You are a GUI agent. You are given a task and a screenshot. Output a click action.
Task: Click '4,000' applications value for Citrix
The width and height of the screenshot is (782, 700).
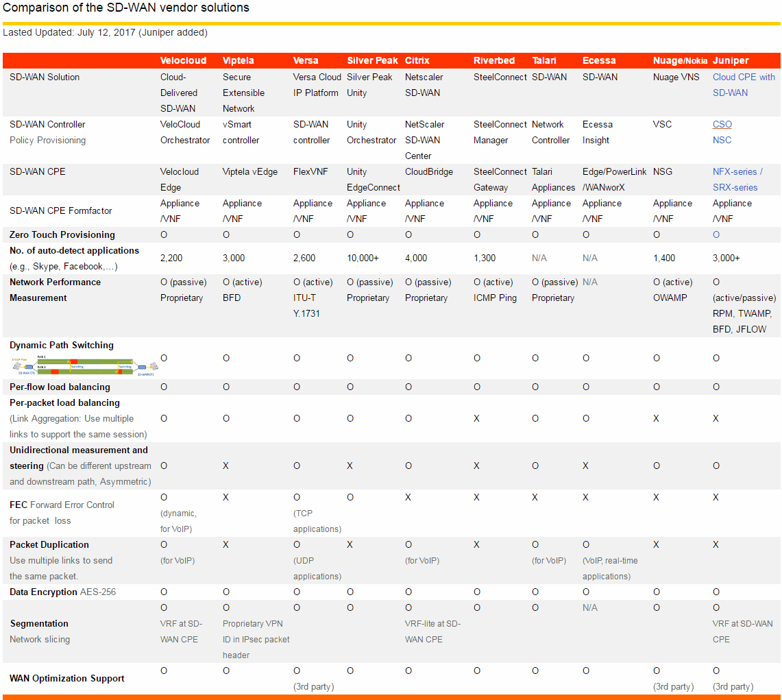[416, 258]
